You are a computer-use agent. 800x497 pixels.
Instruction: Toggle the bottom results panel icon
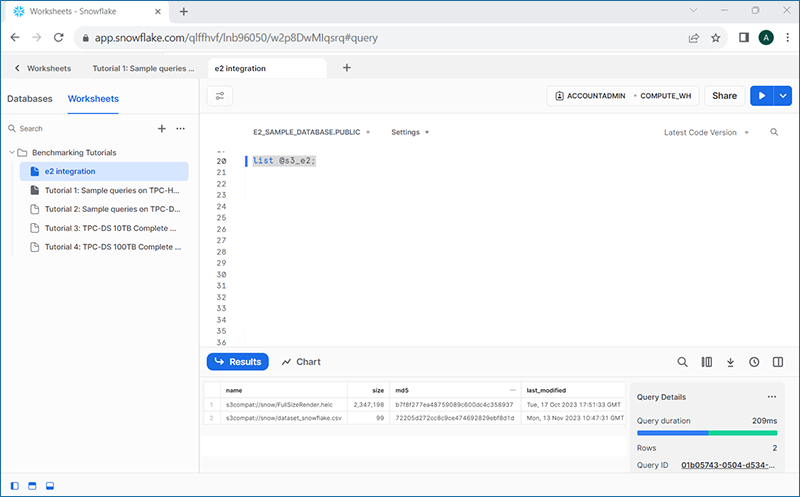[49, 486]
